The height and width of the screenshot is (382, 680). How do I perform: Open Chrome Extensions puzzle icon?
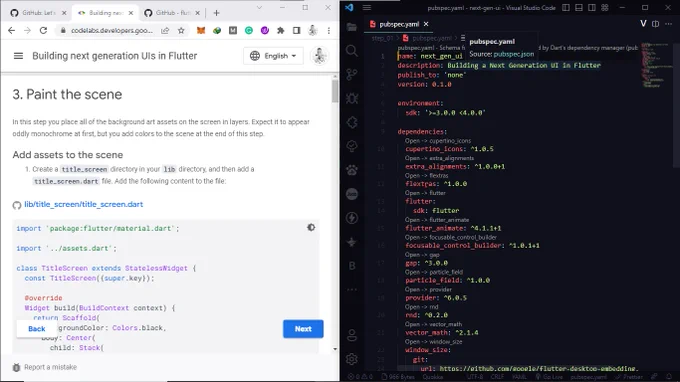[281, 30]
